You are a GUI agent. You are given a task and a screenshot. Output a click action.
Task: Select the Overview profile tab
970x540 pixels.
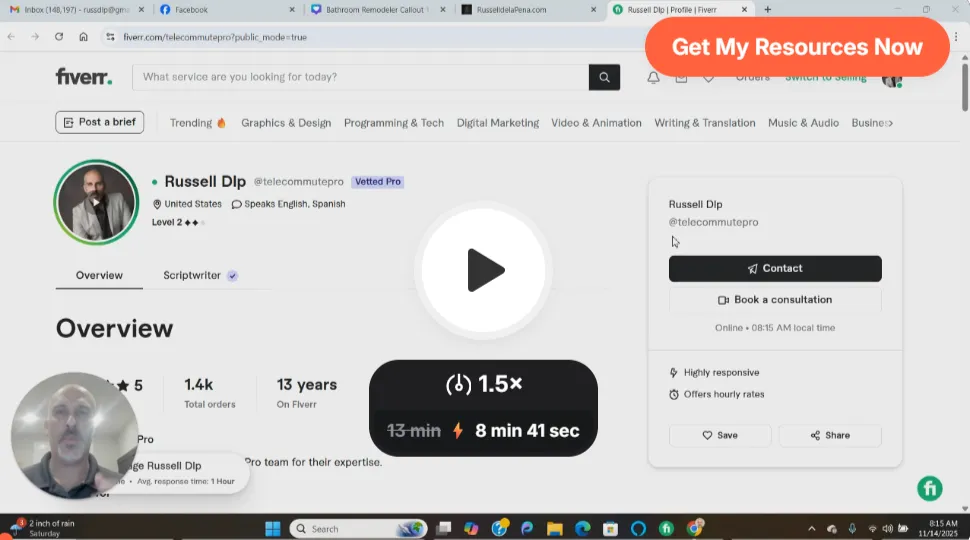click(x=99, y=275)
